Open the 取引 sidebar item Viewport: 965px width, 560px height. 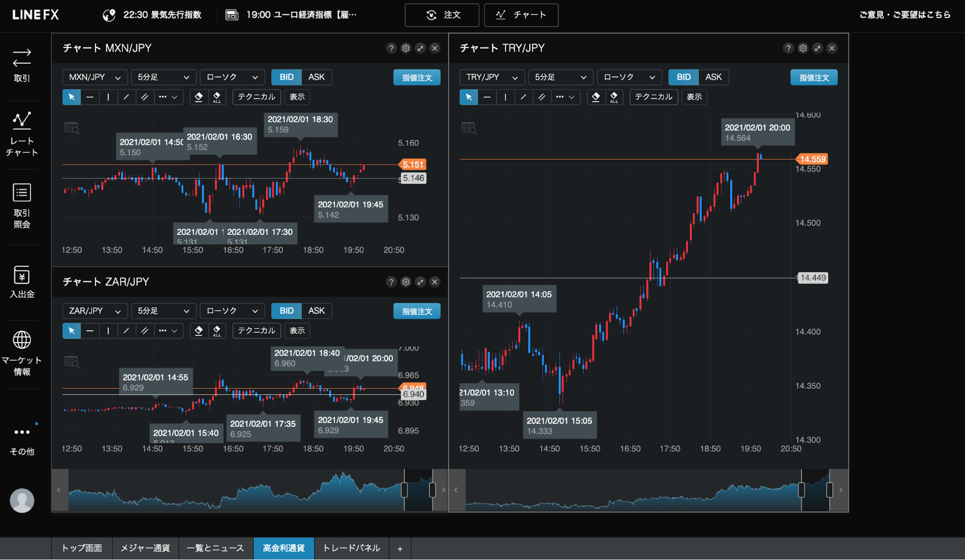[x=22, y=65]
